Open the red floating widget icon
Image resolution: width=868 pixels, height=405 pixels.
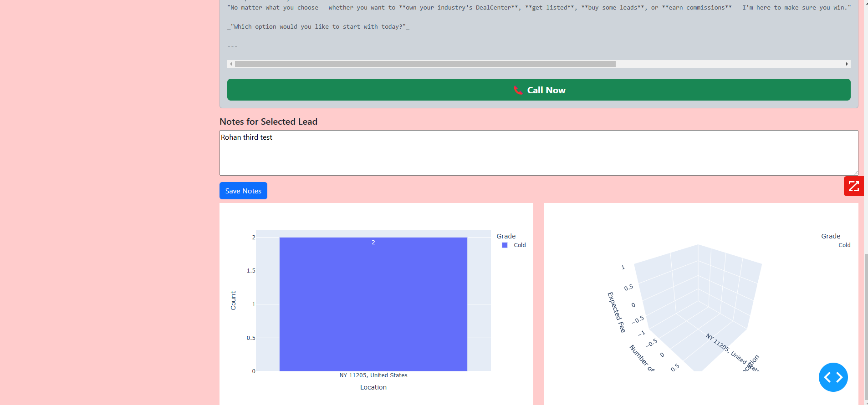[854, 186]
